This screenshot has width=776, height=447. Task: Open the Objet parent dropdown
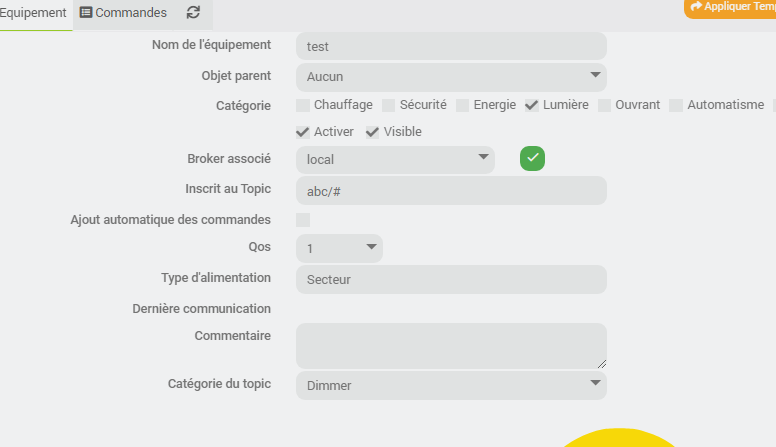[451, 76]
